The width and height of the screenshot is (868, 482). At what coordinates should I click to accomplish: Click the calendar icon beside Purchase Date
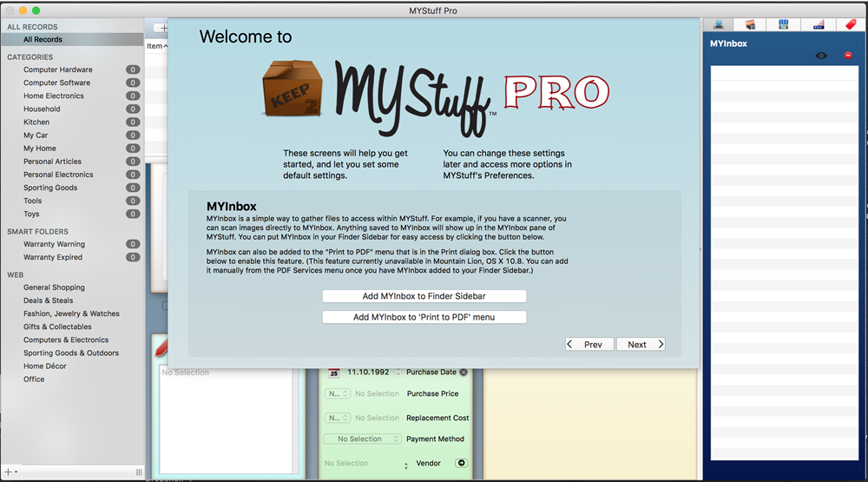tap(333, 373)
